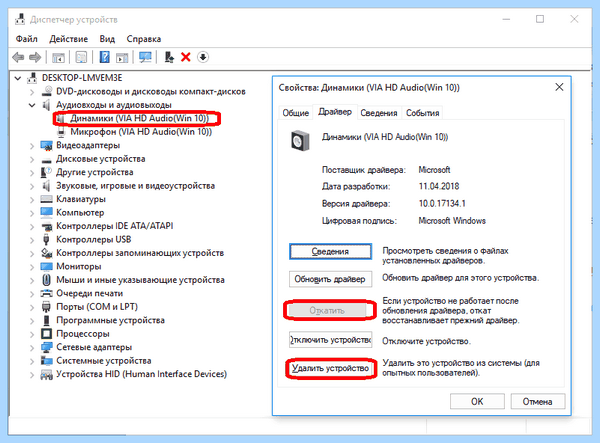This screenshot has width=600, height=443.
Task: Select the Контроллеры USB icon
Action: tap(46, 239)
